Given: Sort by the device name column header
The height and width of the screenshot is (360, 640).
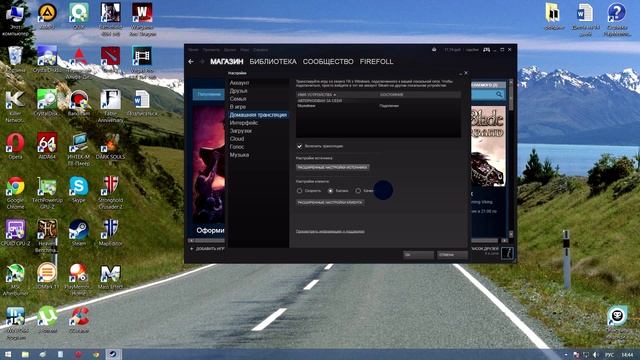Looking at the screenshot, I should click(337, 94).
